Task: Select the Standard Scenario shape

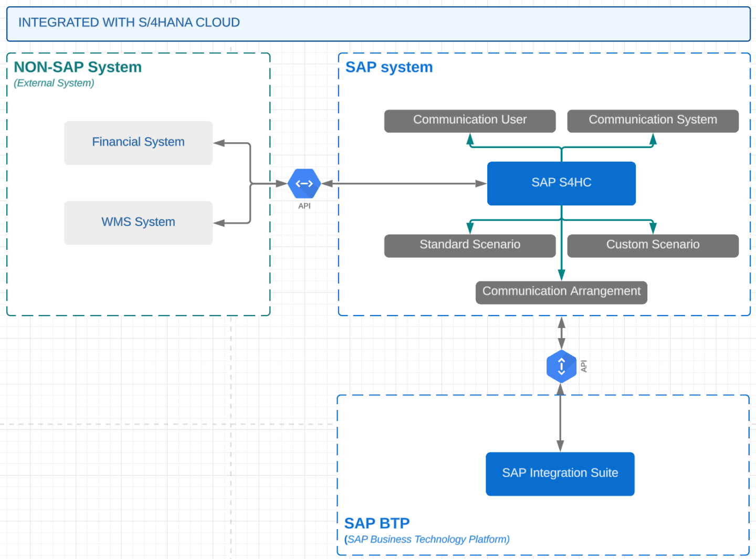Action: pos(470,246)
